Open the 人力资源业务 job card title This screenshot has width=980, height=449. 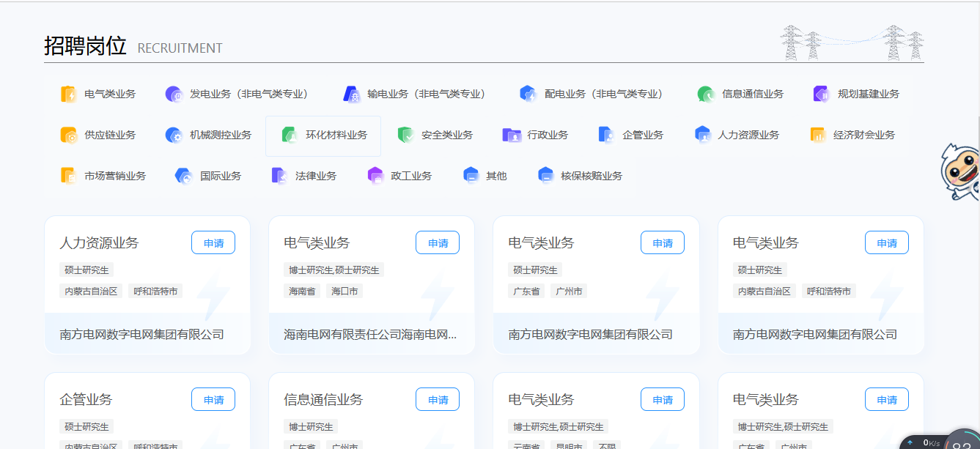[x=99, y=242]
